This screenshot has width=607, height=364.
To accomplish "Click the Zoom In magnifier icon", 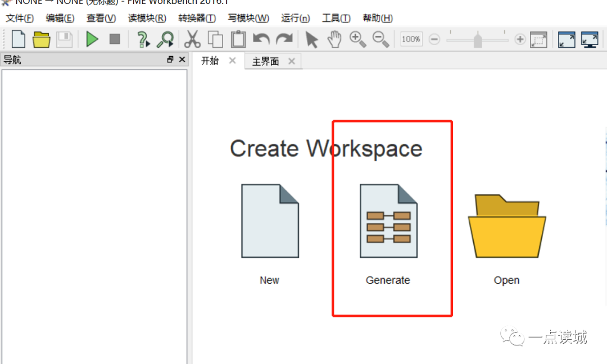I will tap(357, 39).
